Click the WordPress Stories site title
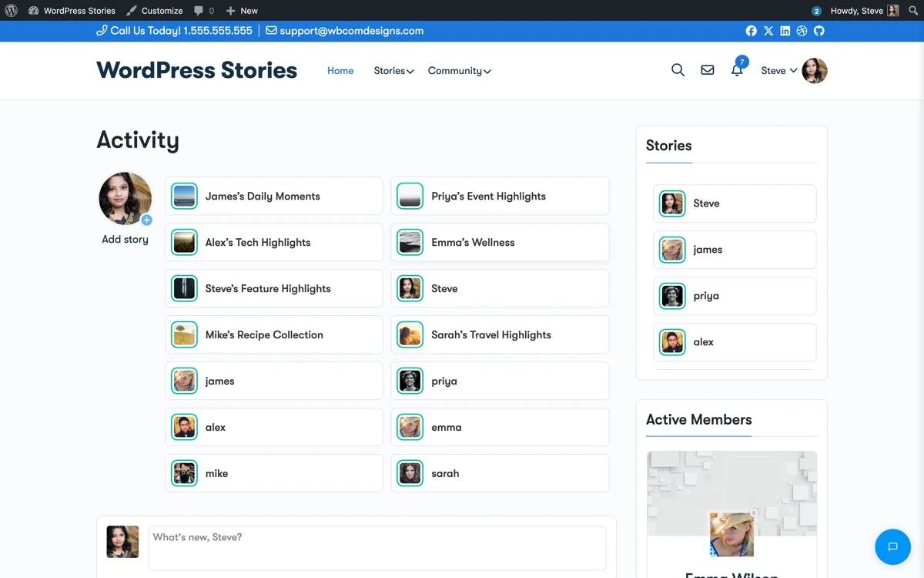The image size is (924, 578). 196,70
